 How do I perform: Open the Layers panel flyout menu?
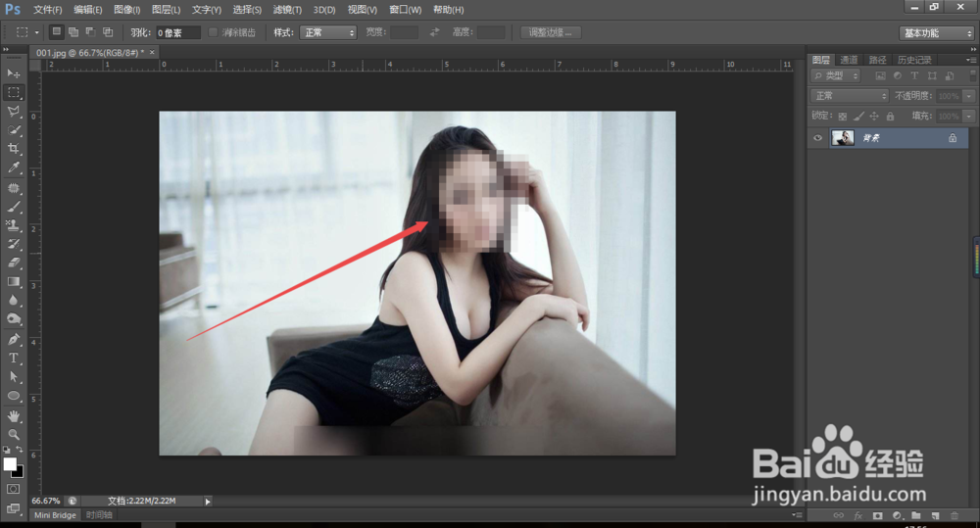click(x=970, y=60)
